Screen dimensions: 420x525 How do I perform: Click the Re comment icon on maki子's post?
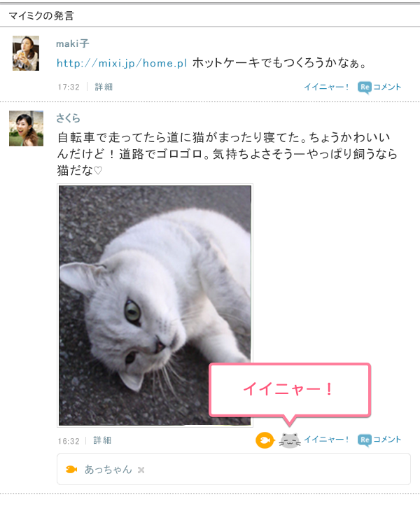coord(365,87)
